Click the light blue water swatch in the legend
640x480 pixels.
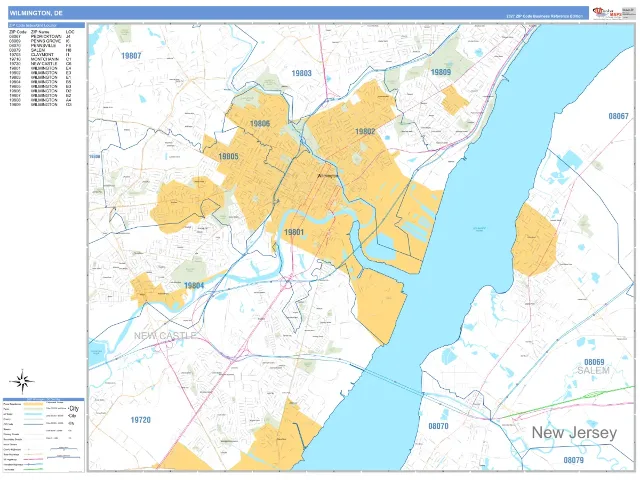(x=33, y=414)
